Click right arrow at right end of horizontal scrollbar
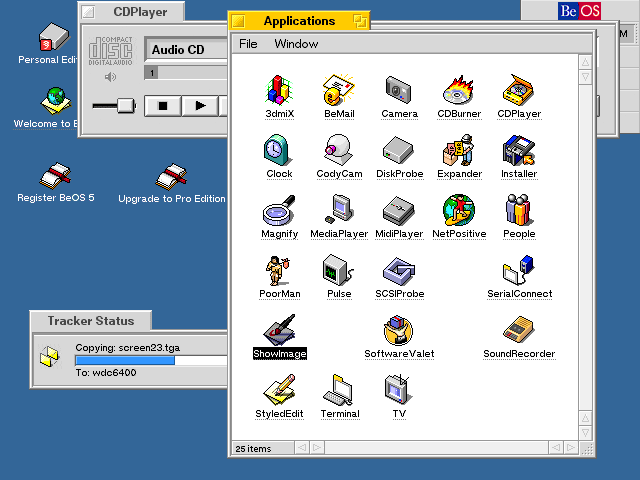This screenshot has width=640, height=480. [x=571, y=448]
